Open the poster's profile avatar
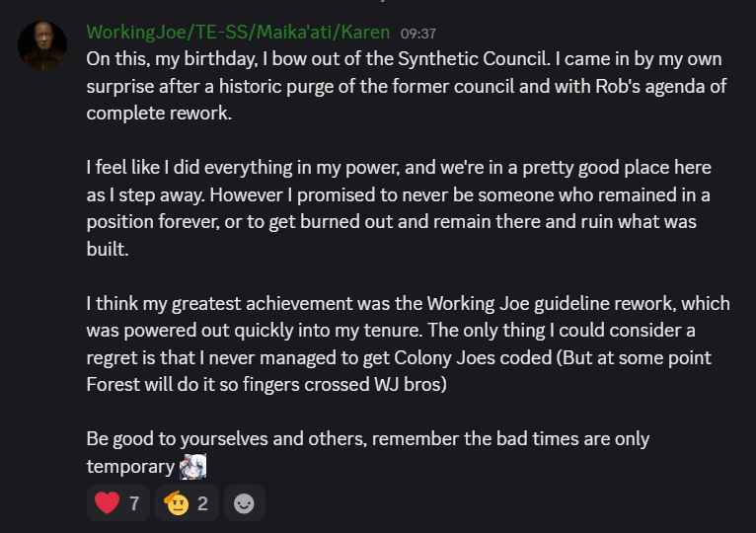The height and width of the screenshot is (533, 756). point(43,45)
